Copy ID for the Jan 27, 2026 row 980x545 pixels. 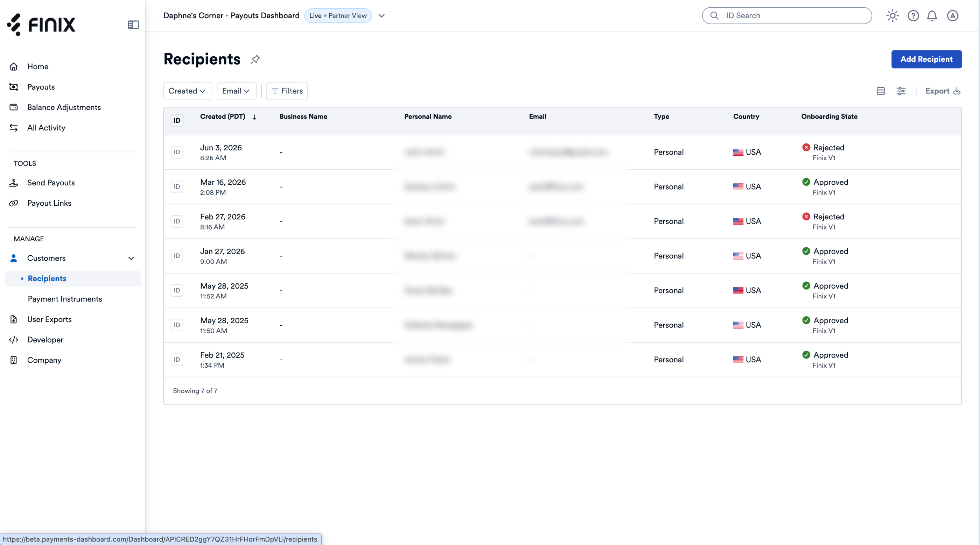coord(177,256)
